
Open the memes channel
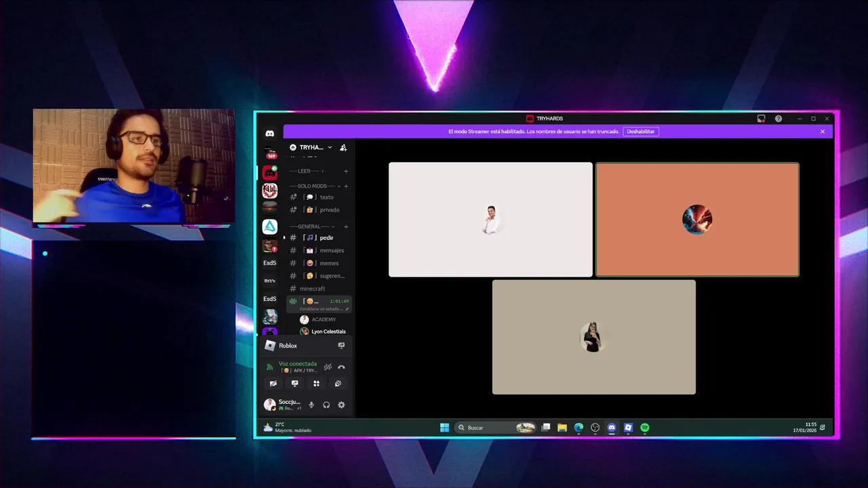click(x=319, y=263)
